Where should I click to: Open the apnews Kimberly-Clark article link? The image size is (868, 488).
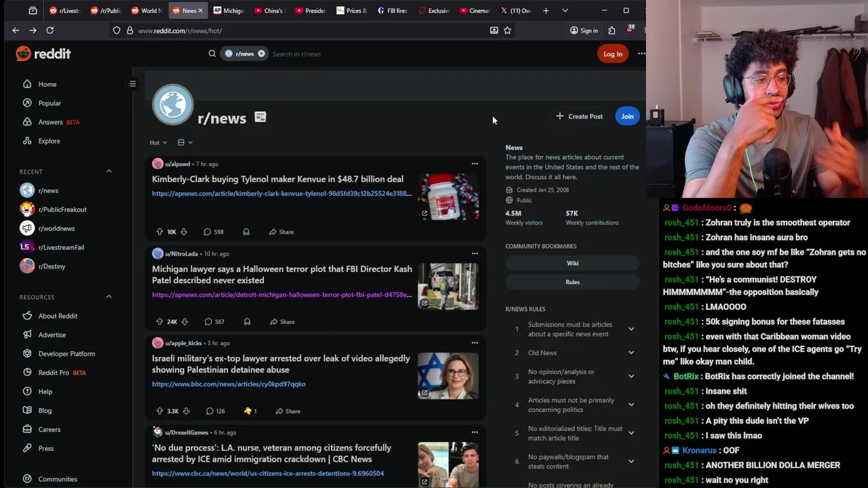[x=281, y=194]
